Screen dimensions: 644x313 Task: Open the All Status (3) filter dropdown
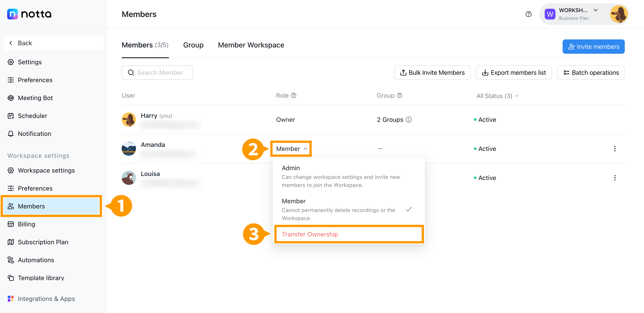[497, 96]
